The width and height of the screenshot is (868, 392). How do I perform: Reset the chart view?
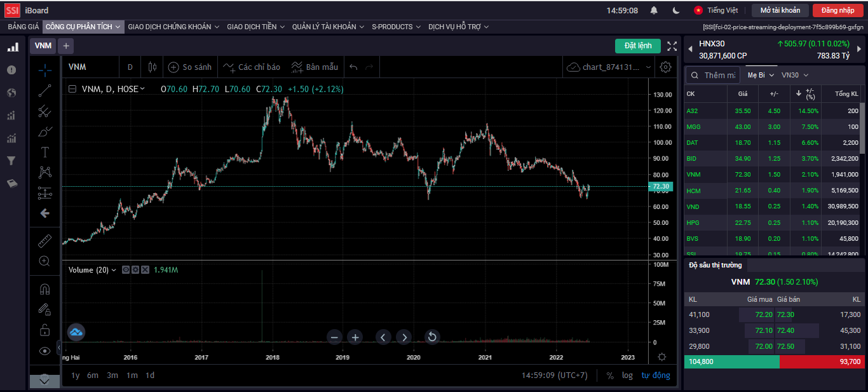pyautogui.click(x=432, y=337)
